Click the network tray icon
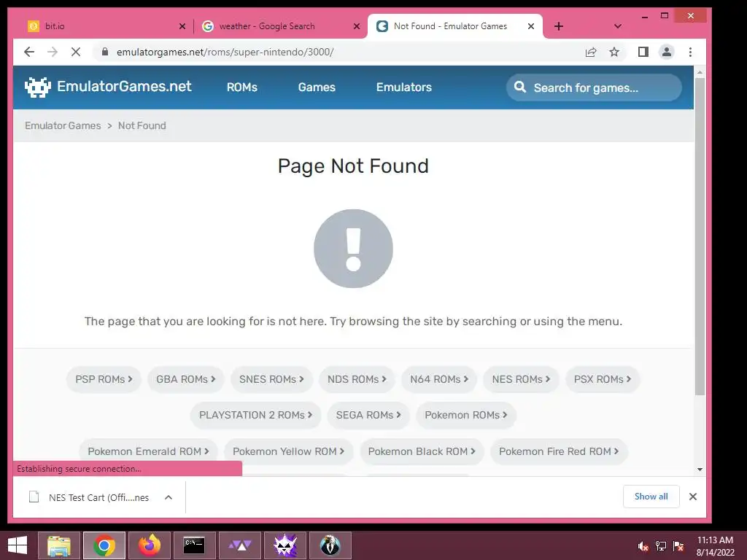This screenshot has height=560, width=747. point(661,546)
